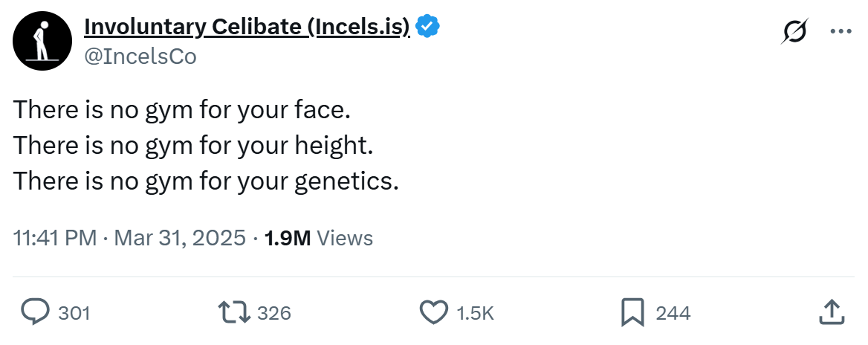868x345 pixels.
Task: Open the three-dot more options menu
Action: [x=841, y=31]
